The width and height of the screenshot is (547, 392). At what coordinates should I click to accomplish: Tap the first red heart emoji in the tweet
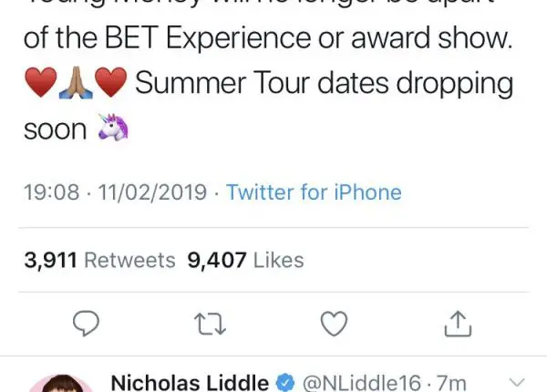41,85
